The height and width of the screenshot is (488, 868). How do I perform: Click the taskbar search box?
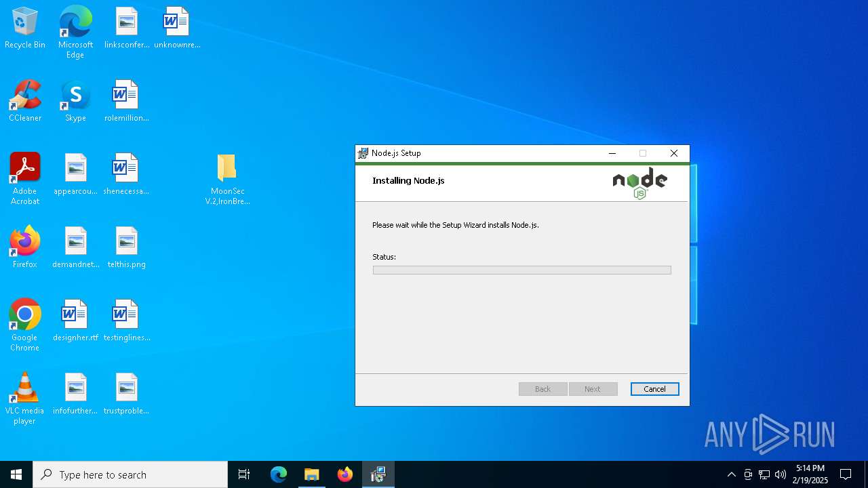[x=130, y=474]
